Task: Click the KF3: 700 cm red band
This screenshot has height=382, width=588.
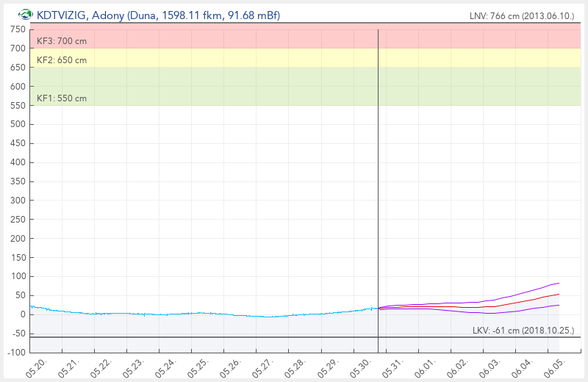Action: pos(305,36)
